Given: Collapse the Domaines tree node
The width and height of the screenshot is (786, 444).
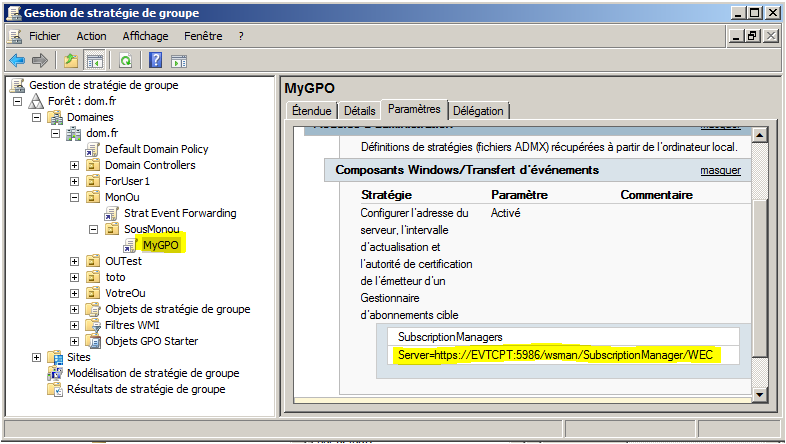Looking at the screenshot, I should tap(37, 117).
